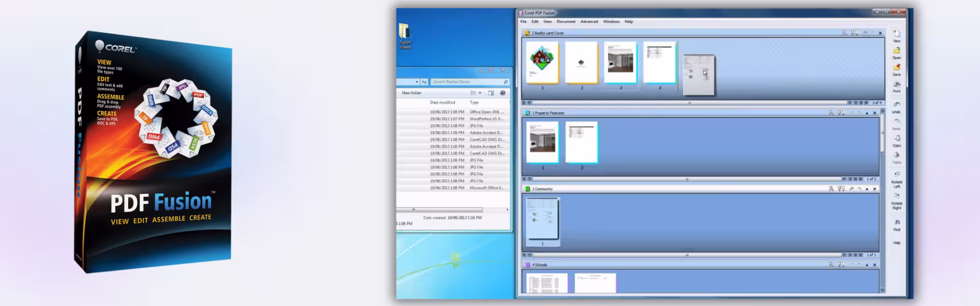
Task: Select page 2 thumbnail in Realty Land Cover
Action: click(x=581, y=62)
